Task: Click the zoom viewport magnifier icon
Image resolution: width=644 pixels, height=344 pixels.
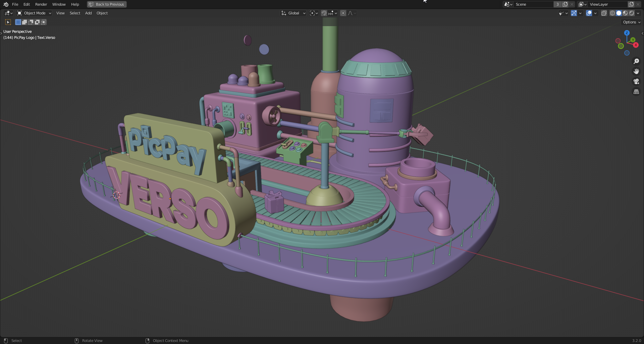Action: pyautogui.click(x=636, y=61)
